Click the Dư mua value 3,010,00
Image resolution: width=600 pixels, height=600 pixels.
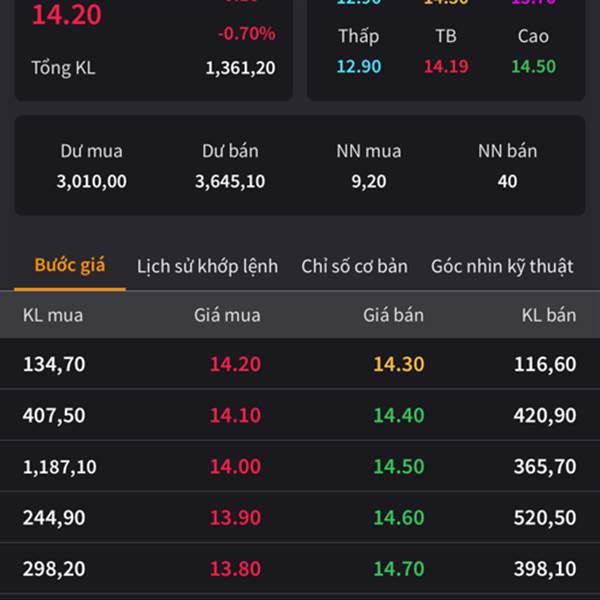(x=91, y=181)
